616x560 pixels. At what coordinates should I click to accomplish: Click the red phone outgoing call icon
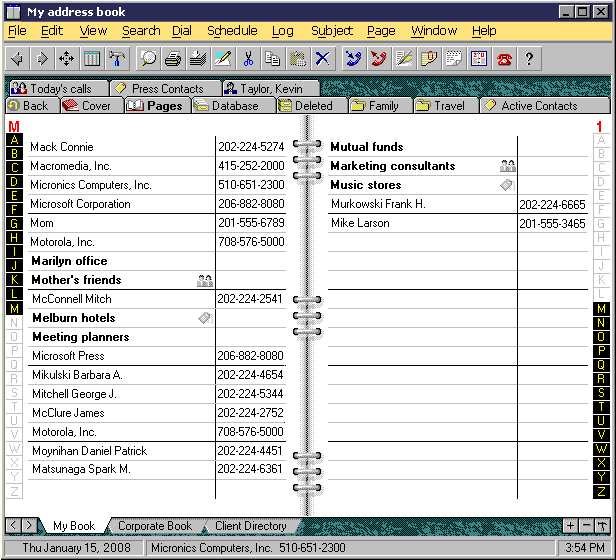coord(379,59)
